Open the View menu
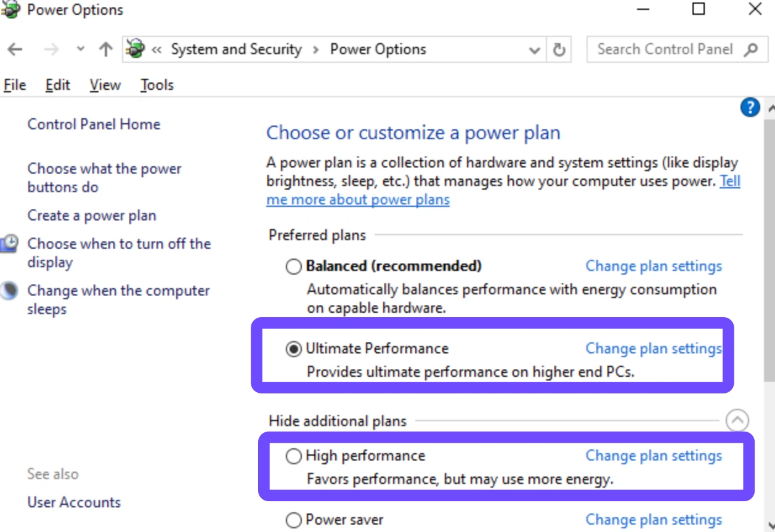The height and width of the screenshot is (532, 775). pos(105,85)
